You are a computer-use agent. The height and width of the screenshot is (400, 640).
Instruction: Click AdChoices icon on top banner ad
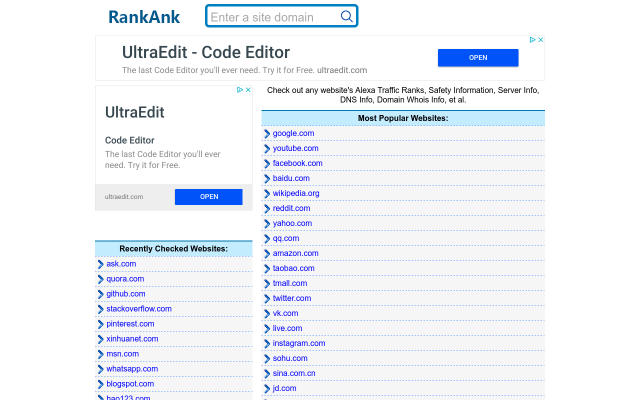point(532,40)
